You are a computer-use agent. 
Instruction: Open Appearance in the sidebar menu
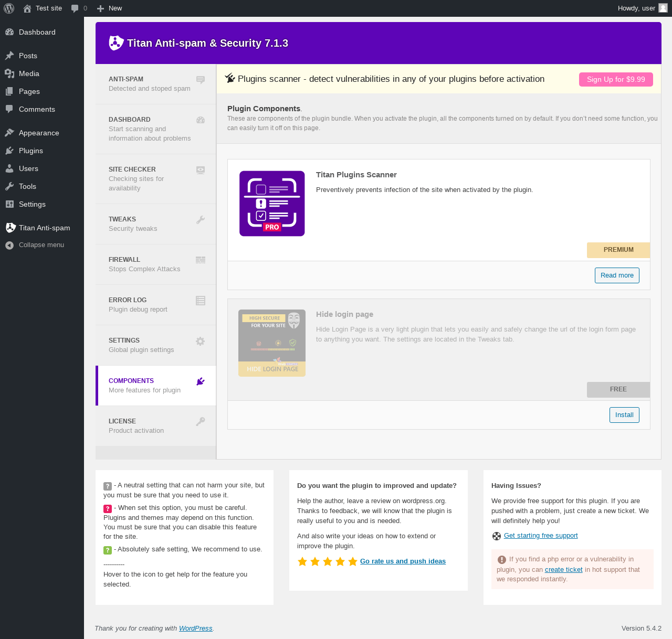(x=42, y=133)
